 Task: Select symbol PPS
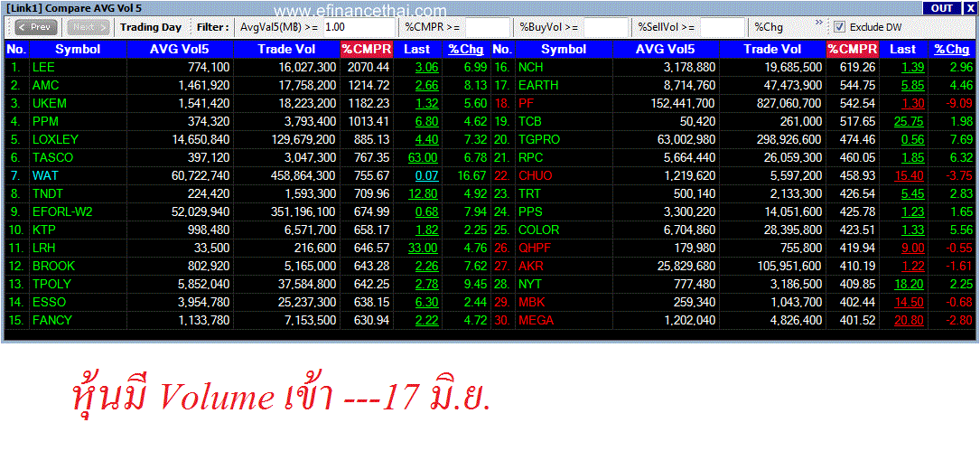[x=530, y=212]
